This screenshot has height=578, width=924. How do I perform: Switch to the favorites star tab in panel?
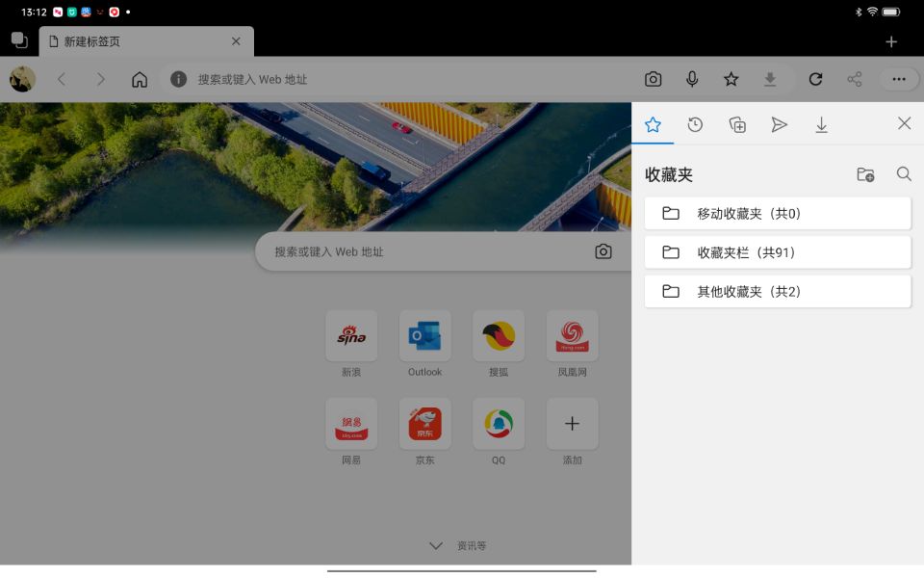[x=653, y=124]
